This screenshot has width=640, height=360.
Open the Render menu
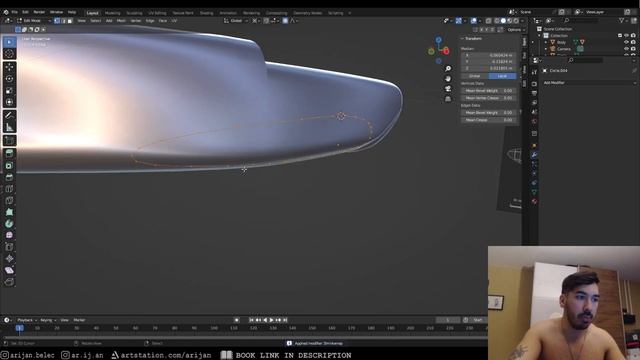click(39, 12)
